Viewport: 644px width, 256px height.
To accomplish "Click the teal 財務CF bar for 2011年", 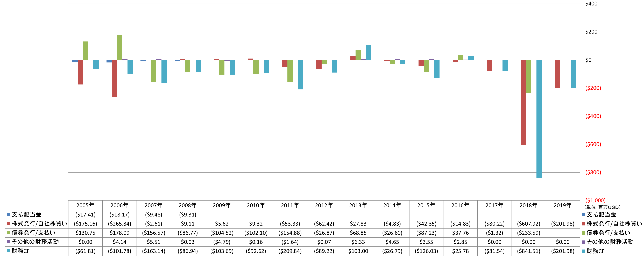I will pyautogui.click(x=300, y=75).
